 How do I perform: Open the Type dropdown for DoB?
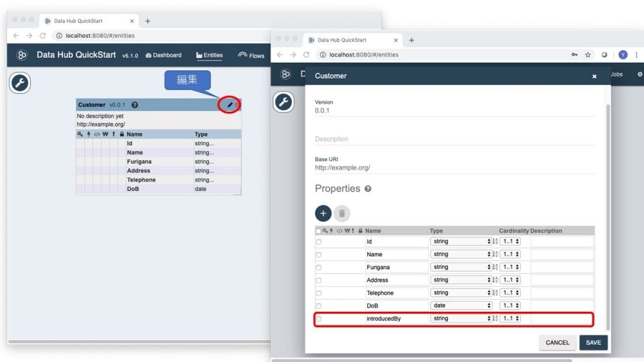pos(460,305)
